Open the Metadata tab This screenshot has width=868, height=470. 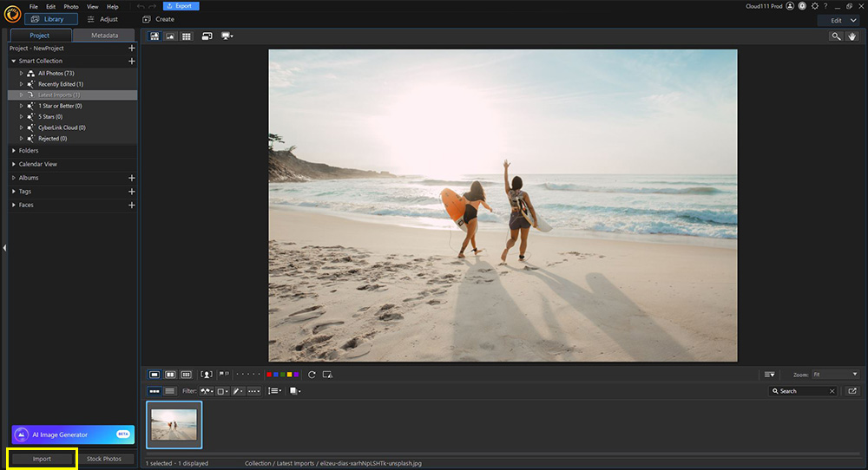[x=105, y=36]
